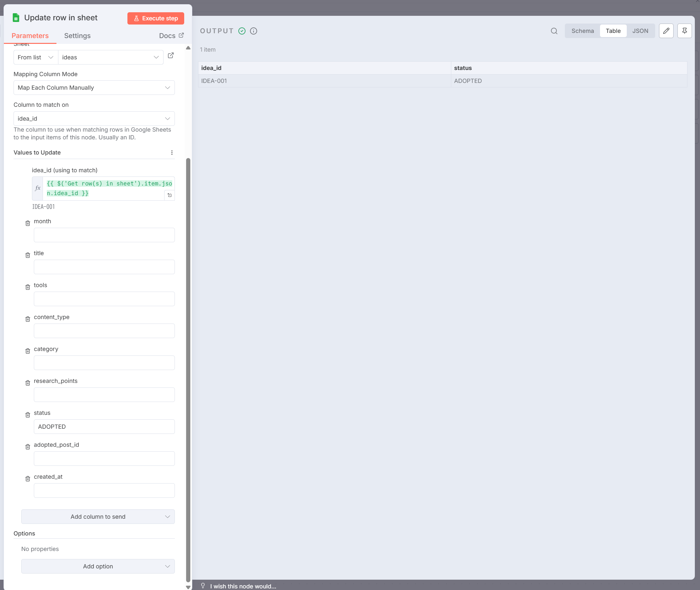The image size is (700, 590).
Task: Open the Docs link
Action: (171, 36)
